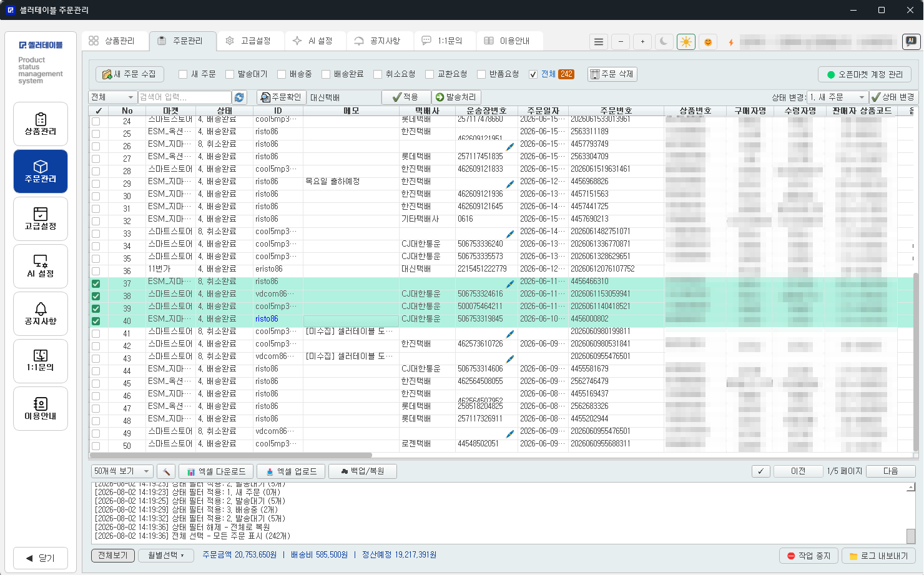The image size is (924, 575).
Task: Open the 전체 search field dropdown
Action: [112, 97]
